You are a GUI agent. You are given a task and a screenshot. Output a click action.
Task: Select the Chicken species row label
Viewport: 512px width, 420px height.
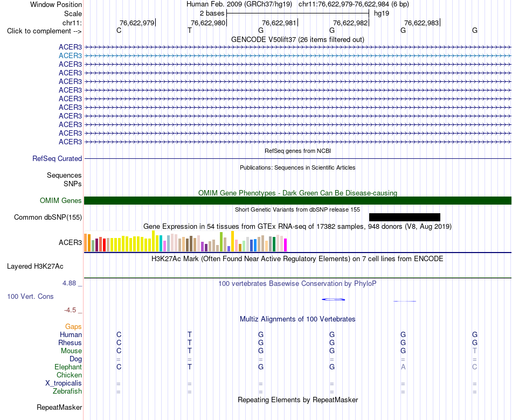coord(69,375)
